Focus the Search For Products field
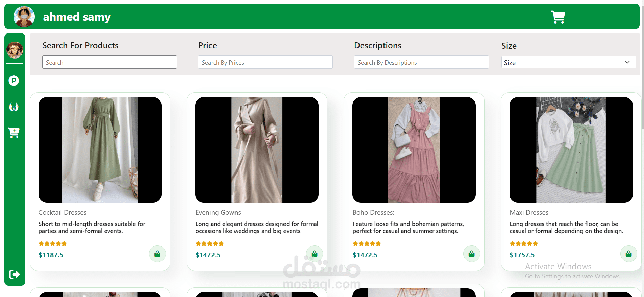Image resolution: width=644 pixels, height=297 pixels. click(109, 62)
